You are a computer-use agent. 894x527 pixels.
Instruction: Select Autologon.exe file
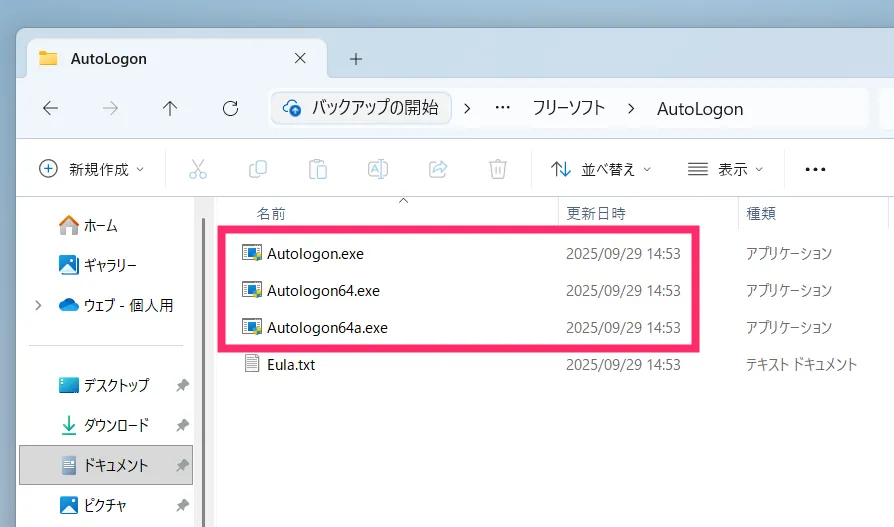(315, 253)
